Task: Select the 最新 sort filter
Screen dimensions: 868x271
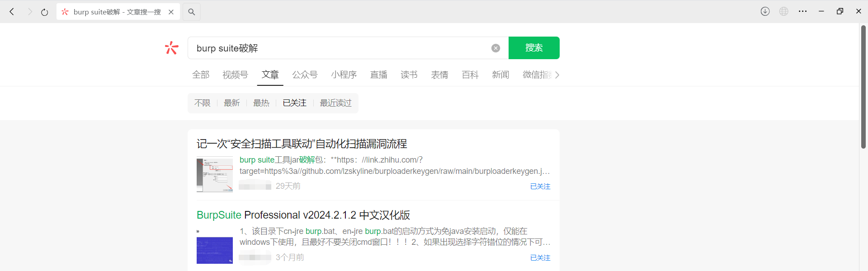Action: (231, 103)
